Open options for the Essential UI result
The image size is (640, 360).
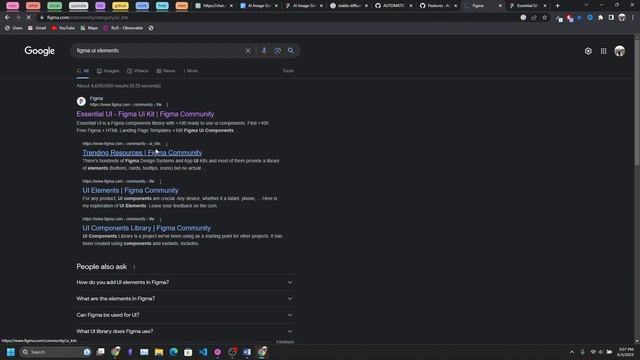(167, 105)
